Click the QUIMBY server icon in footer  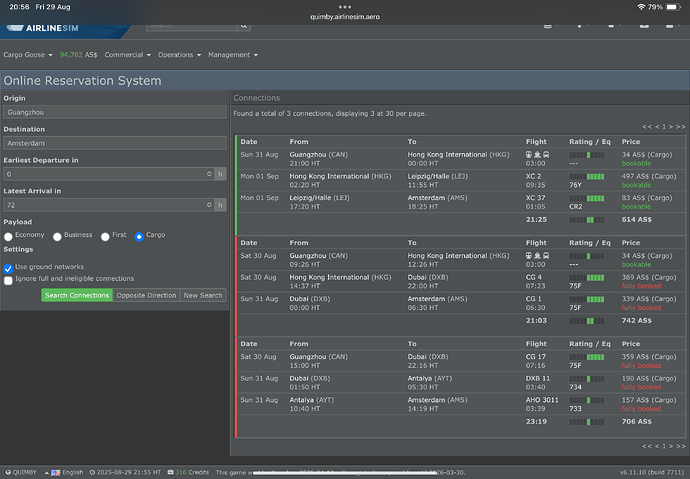pos(9,471)
